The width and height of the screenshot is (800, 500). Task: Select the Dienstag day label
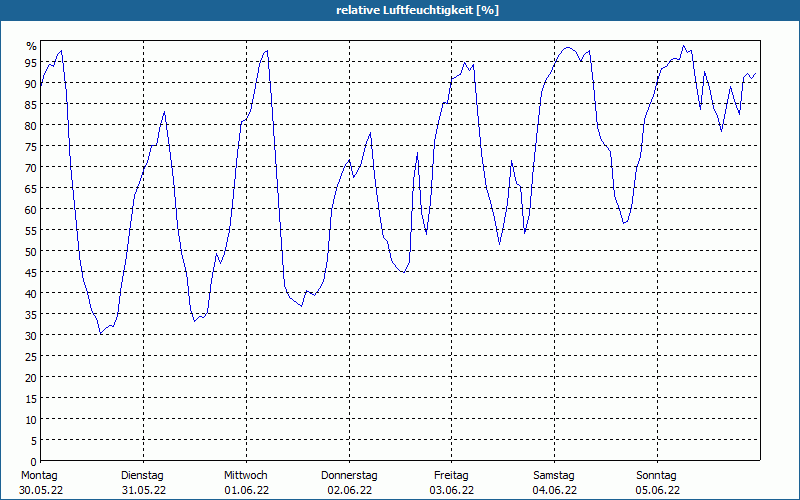pos(142,475)
